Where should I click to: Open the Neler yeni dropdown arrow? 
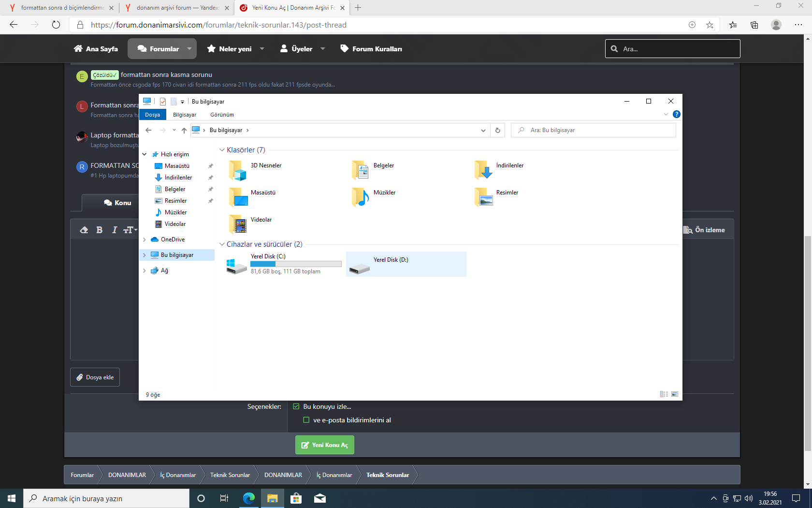(262, 49)
